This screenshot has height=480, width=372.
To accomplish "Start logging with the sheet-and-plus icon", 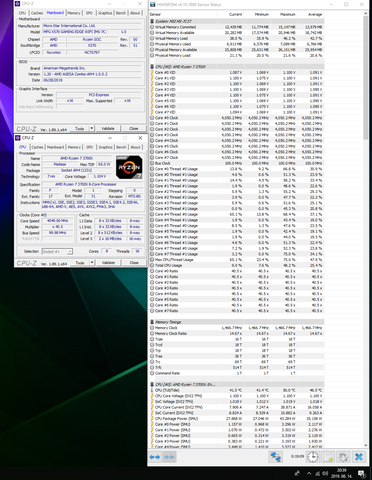I will (x=328, y=457).
